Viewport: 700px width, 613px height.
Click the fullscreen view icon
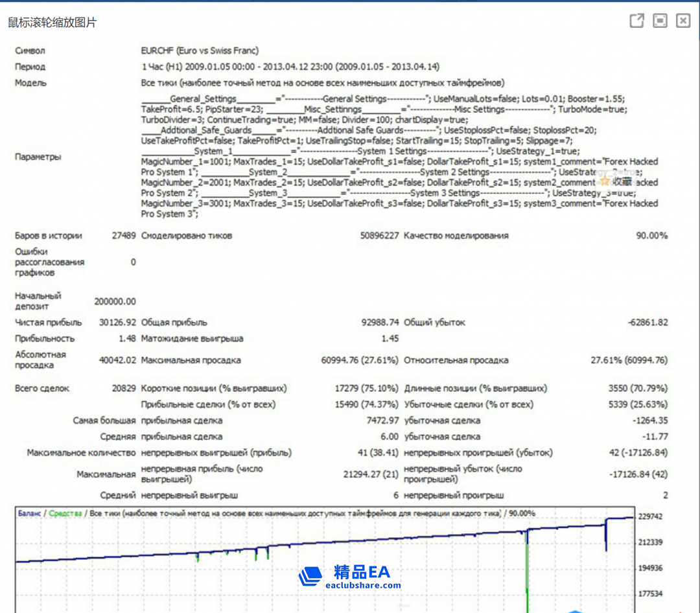click(x=660, y=21)
